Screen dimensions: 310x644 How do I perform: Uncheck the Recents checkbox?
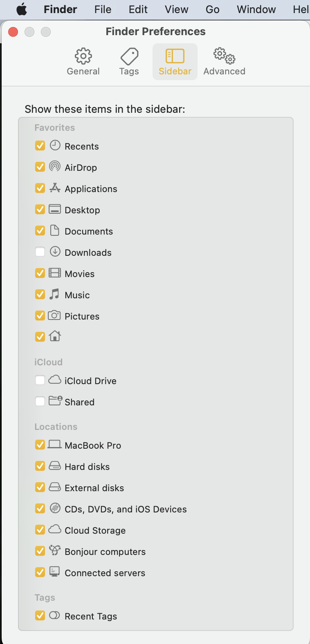[40, 145]
